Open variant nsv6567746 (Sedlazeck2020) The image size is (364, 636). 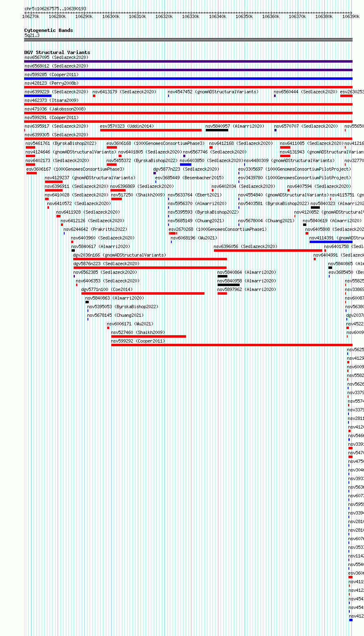215,152
